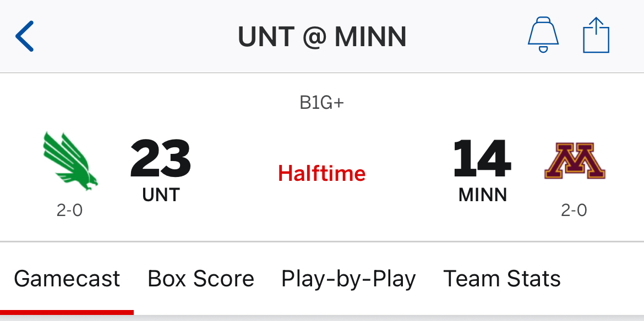Switch to the Box Score tab
The height and width of the screenshot is (321, 644).
tap(201, 279)
